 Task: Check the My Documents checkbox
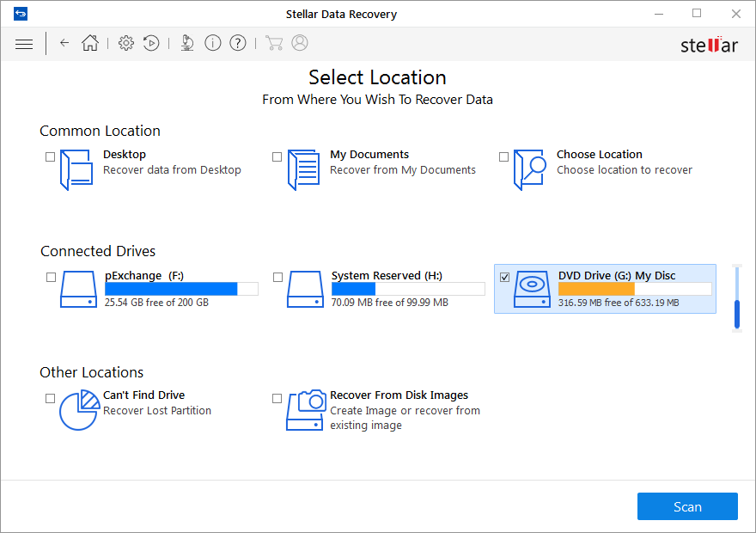pyautogui.click(x=277, y=156)
